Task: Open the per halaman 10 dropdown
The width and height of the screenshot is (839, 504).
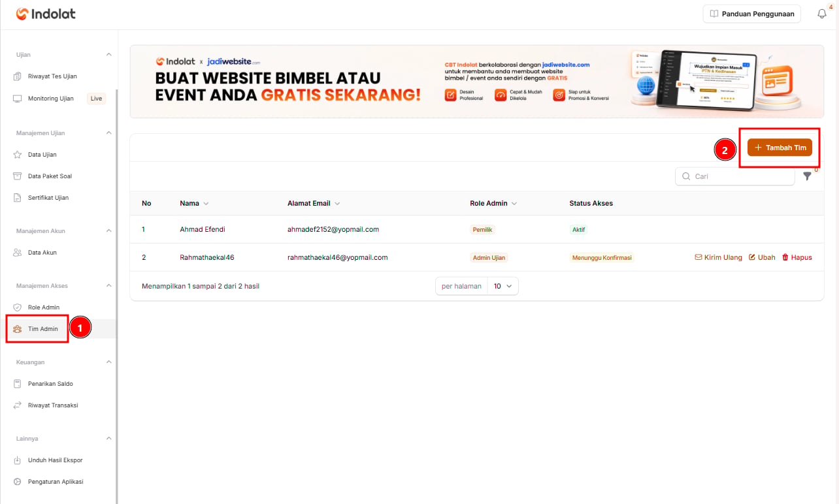Action: click(503, 286)
